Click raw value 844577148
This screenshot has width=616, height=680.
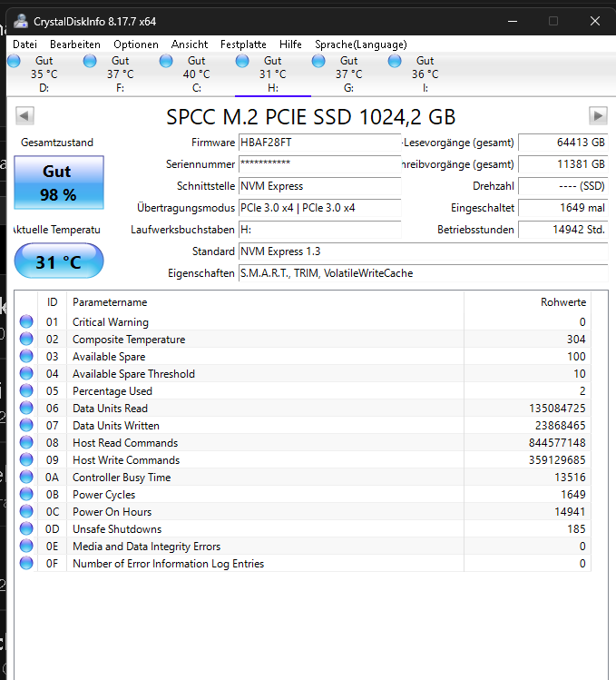(557, 443)
